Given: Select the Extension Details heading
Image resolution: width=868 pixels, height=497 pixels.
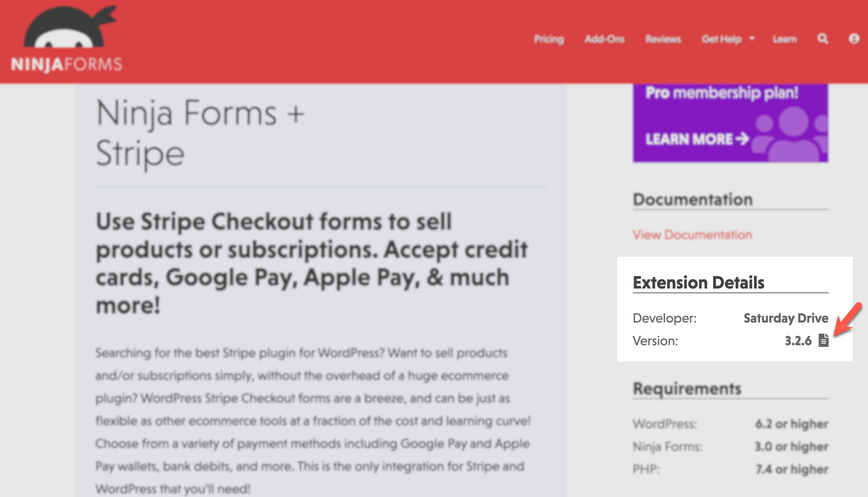Looking at the screenshot, I should pos(698,283).
